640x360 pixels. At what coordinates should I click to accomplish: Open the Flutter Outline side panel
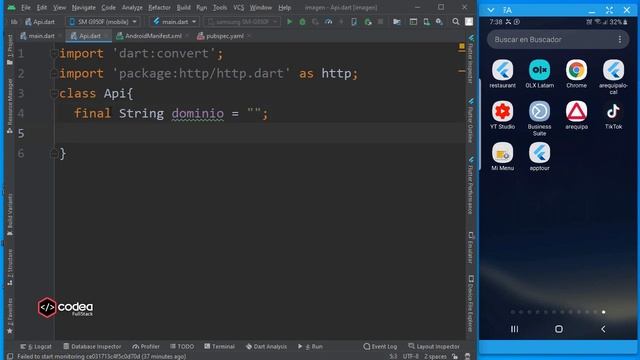[x=471, y=120]
